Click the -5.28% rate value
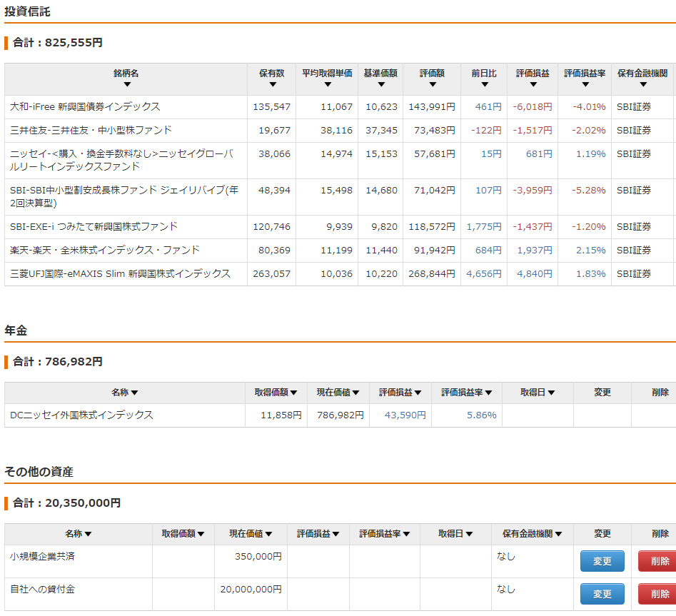Image resolution: width=676 pixels, height=616 pixels. 588,190
